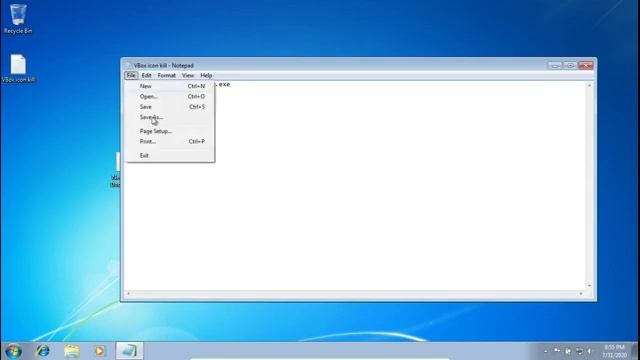Click the taskbar clock and date
Screen dimensions: 640x360
tap(614, 351)
